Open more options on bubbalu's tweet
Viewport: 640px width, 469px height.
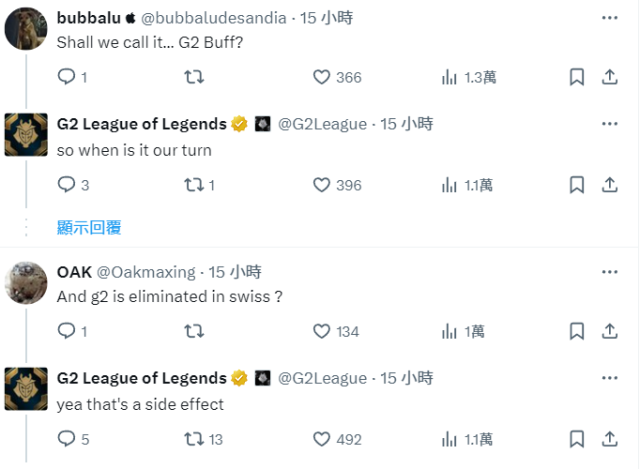click(x=609, y=17)
